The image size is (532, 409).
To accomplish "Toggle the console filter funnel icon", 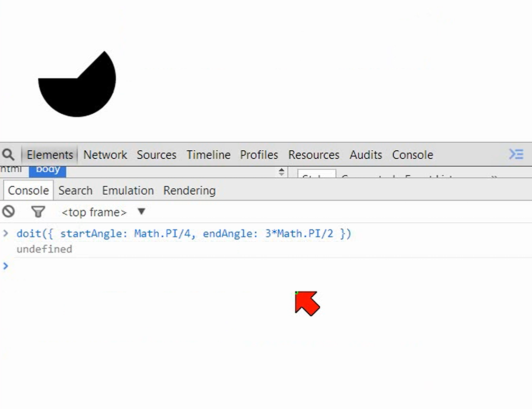I will tap(38, 212).
